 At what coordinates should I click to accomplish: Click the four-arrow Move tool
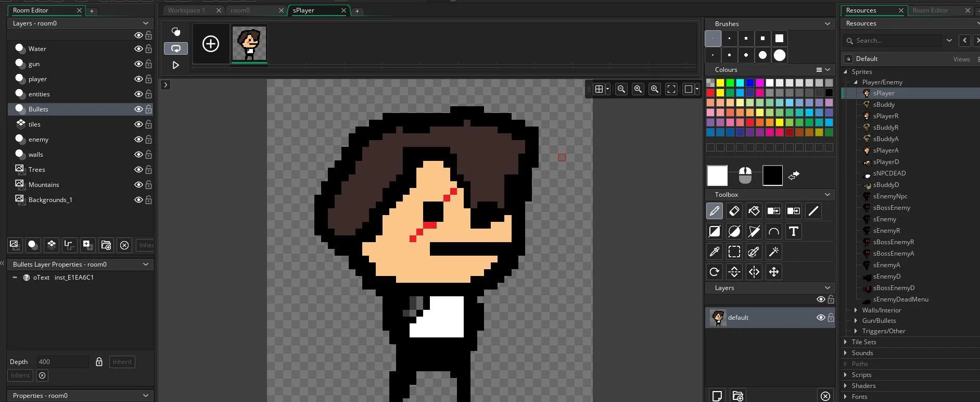pos(774,272)
